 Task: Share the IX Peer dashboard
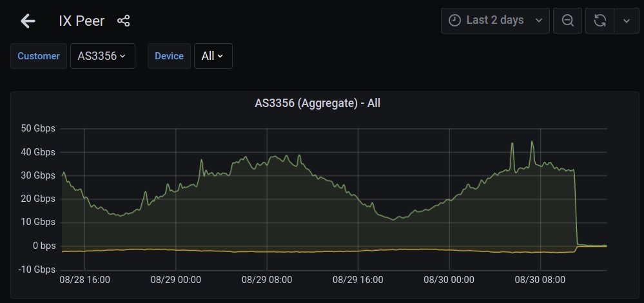tap(123, 21)
